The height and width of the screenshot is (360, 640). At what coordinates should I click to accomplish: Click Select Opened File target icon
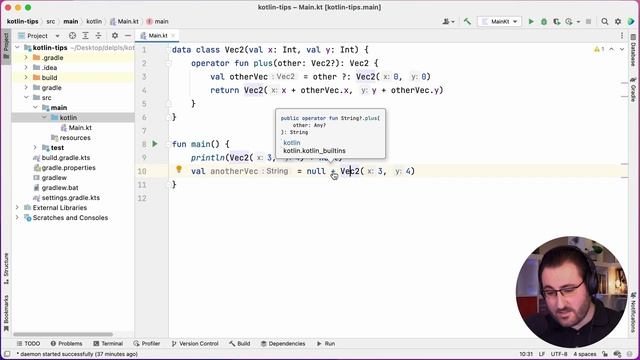(x=72, y=36)
